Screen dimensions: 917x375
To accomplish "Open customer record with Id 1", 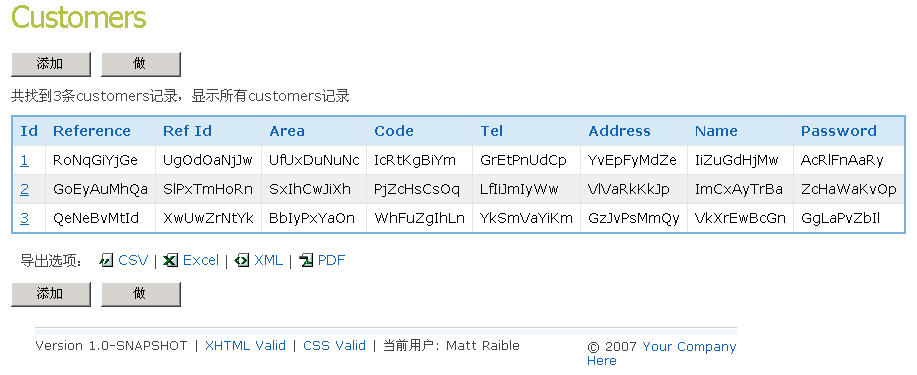I will tap(24, 160).
